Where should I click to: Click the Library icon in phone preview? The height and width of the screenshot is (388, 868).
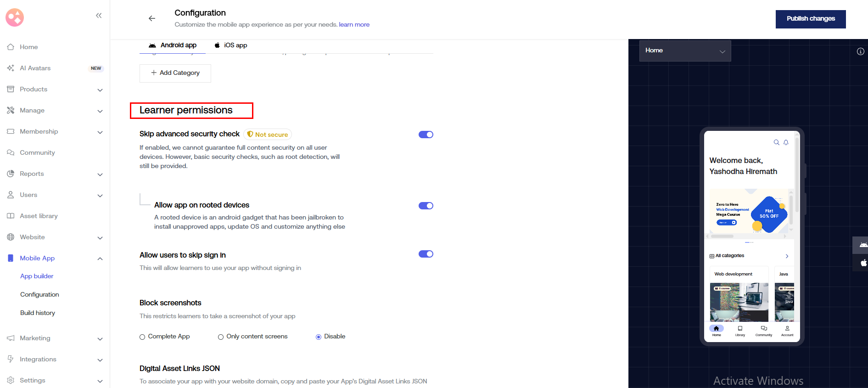tap(740, 331)
